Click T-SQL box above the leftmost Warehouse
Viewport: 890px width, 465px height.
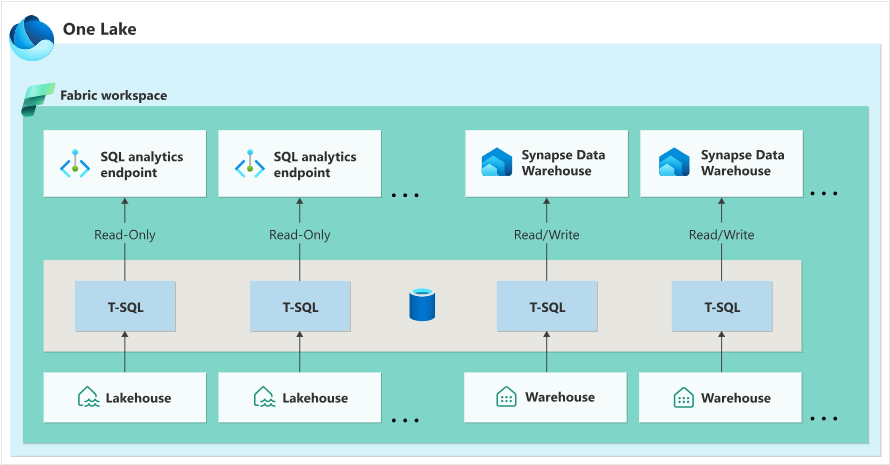[547, 307]
